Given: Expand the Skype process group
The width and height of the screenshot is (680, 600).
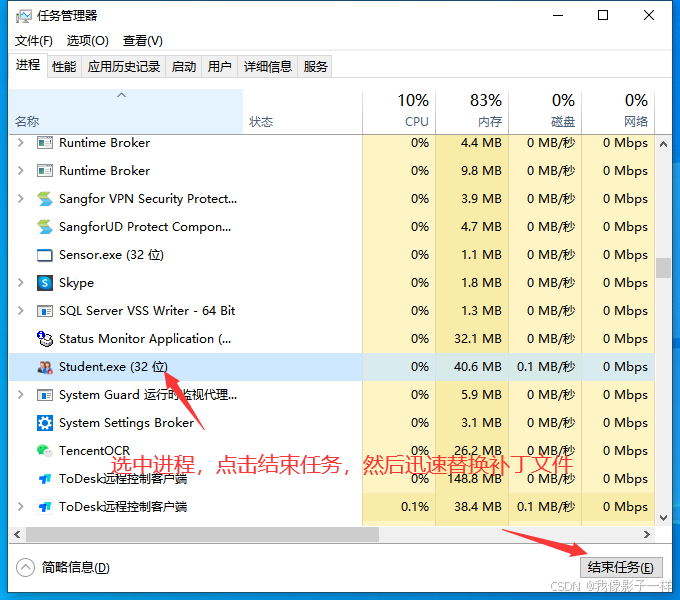Looking at the screenshot, I should [x=20, y=283].
